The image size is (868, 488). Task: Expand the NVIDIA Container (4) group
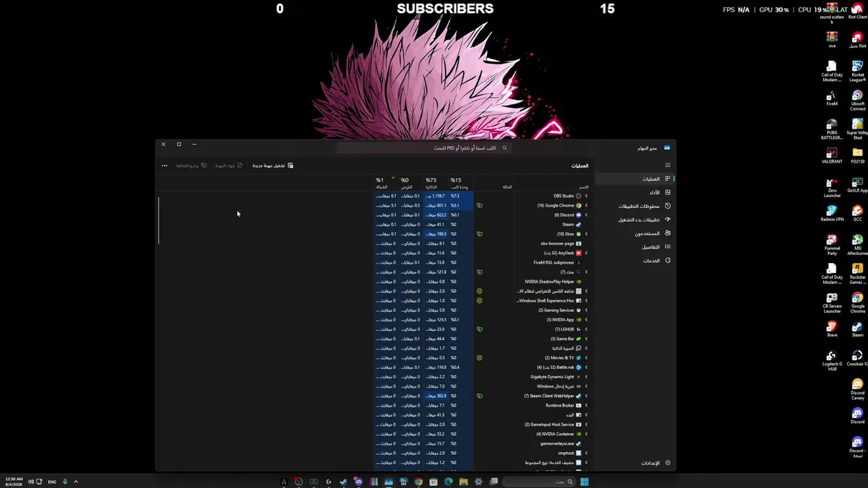click(587, 434)
